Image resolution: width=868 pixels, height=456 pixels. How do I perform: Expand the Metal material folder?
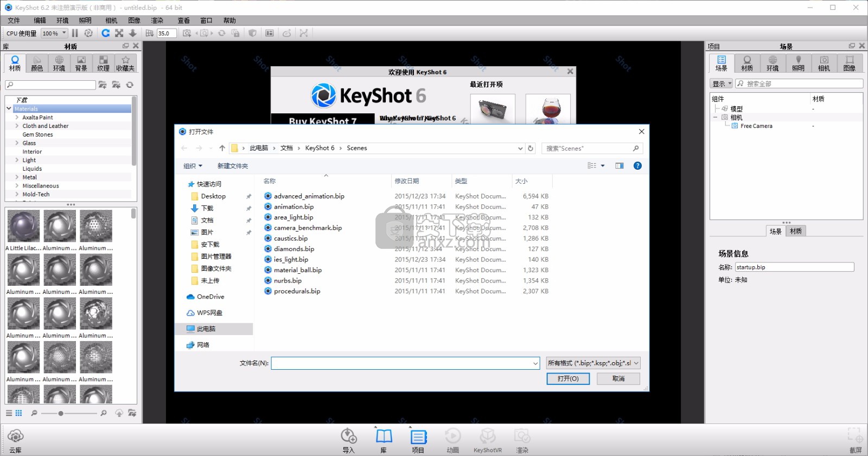point(17,177)
